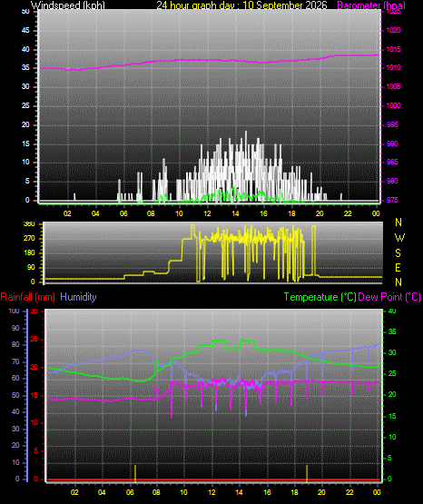Click the "Windspeed (kph)" axis label
The height and width of the screenshot is (504, 423).
point(68,5)
